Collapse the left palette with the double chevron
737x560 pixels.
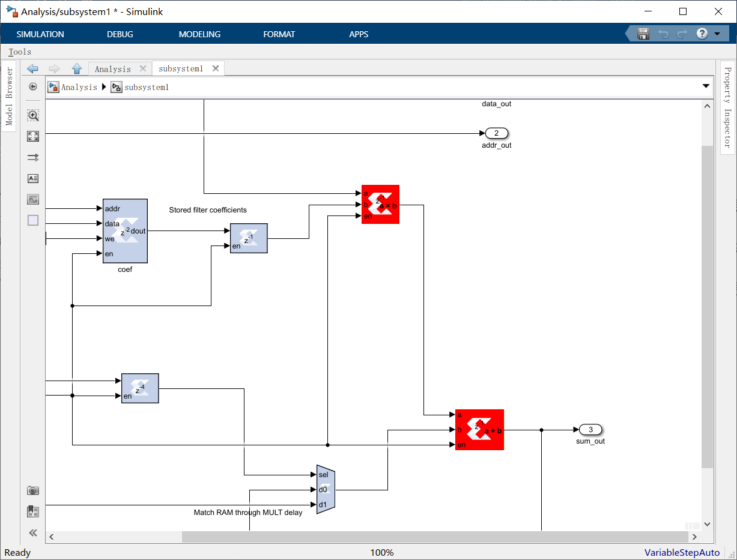[x=33, y=532]
